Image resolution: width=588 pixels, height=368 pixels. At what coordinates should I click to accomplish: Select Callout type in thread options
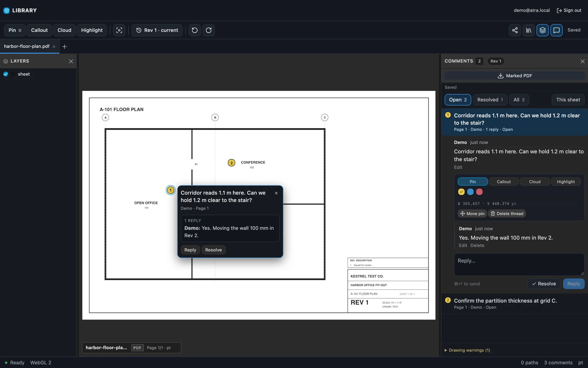click(504, 182)
